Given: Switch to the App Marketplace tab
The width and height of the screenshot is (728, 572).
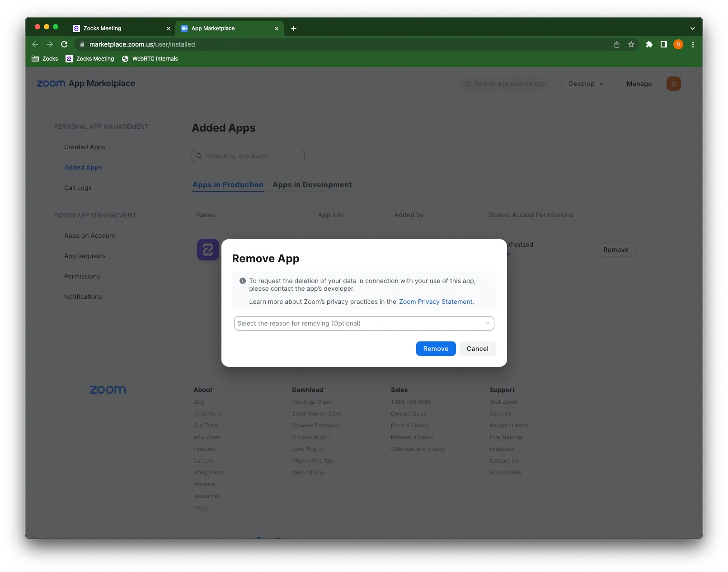Looking at the screenshot, I should (x=230, y=28).
